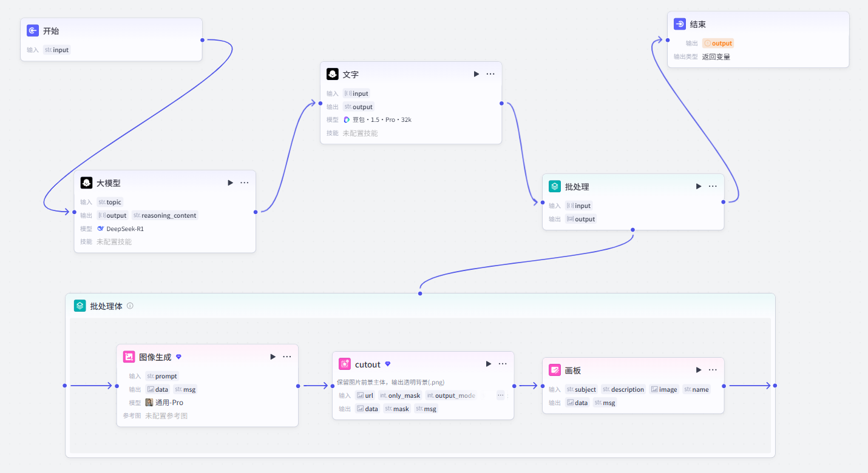Run the 批处理 node with play icon
Viewport: 868px width, 473px height.
[699, 186]
